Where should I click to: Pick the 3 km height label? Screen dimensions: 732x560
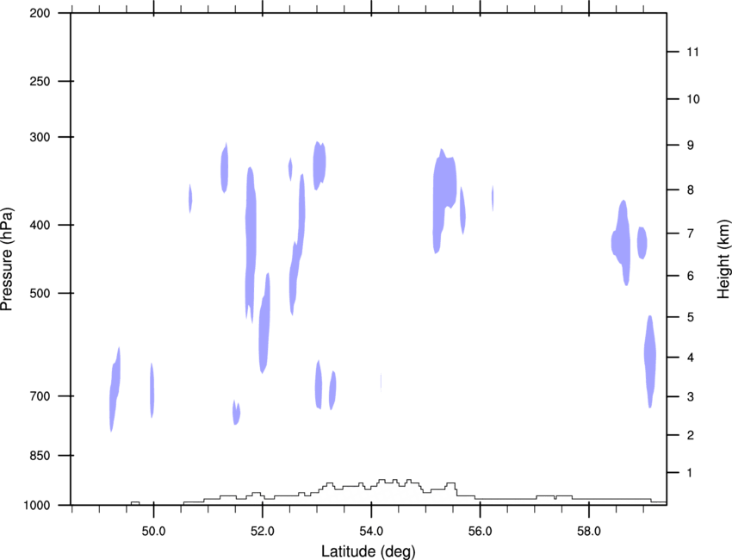[691, 396]
